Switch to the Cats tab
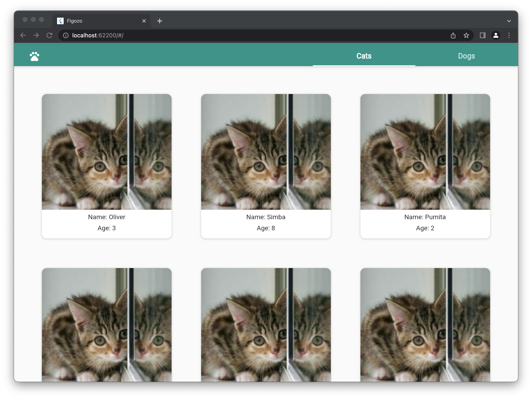Screen dimensions: 532x399 (364, 56)
